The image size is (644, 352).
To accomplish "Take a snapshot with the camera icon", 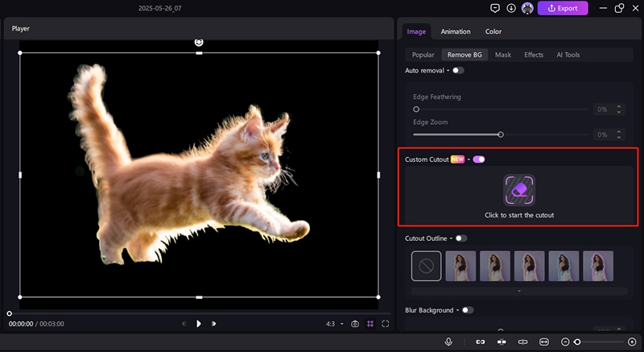I will coord(355,324).
